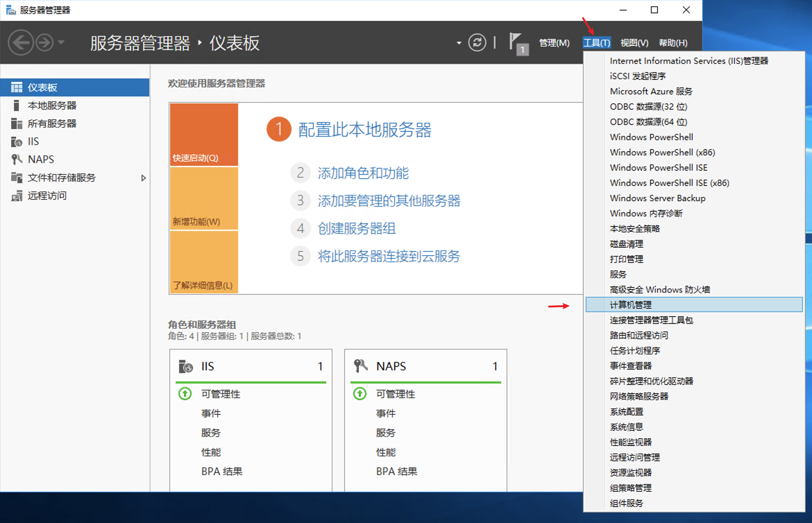Launch 事件查看器 from the Tools menu
Image resolution: width=812 pixels, height=523 pixels.
[x=631, y=366]
